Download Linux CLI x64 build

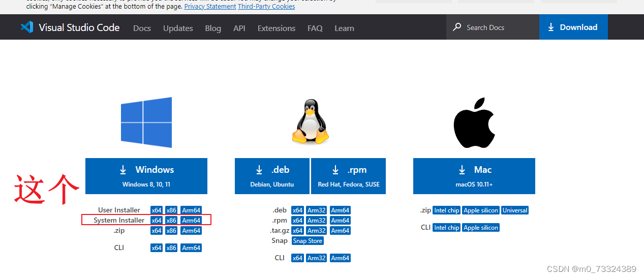tap(297, 258)
